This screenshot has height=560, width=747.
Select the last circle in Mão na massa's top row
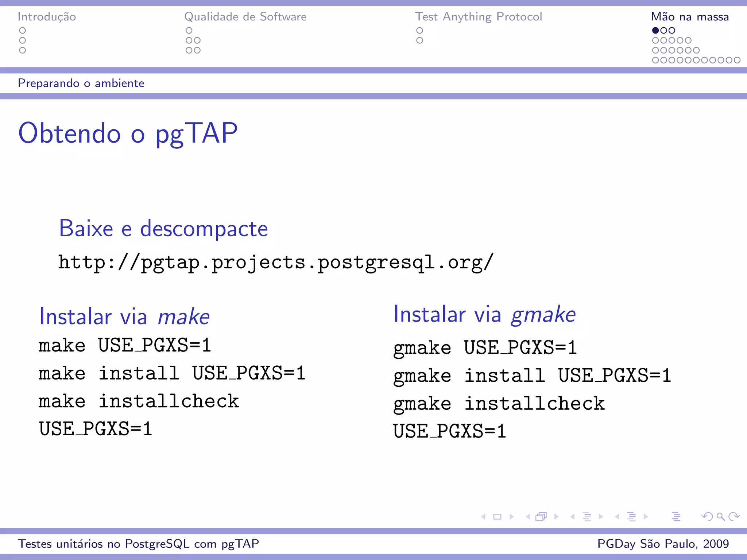pos(672,30)
